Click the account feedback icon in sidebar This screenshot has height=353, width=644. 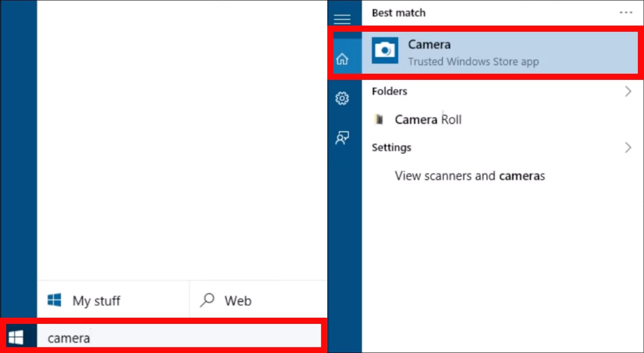[342, 138]
